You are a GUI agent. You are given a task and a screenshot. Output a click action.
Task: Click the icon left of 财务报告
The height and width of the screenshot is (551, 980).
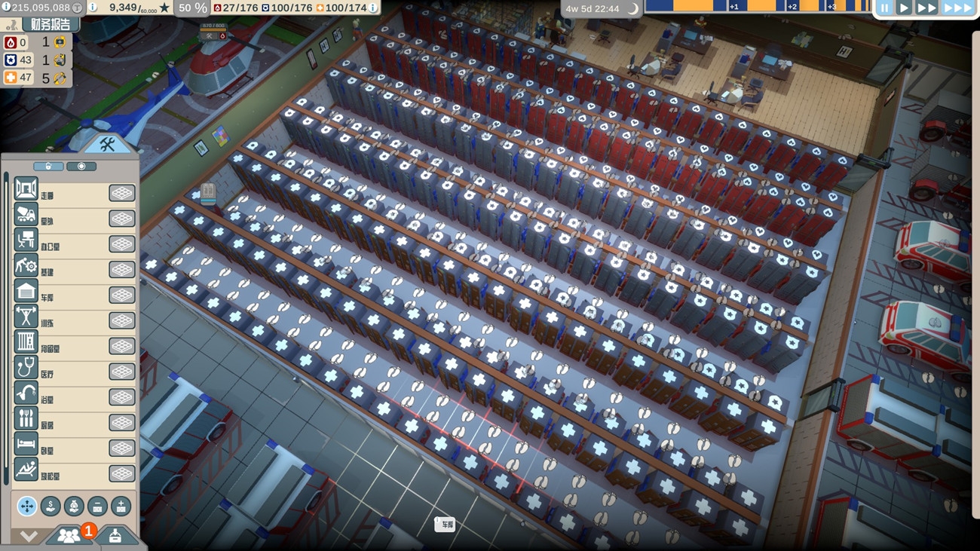click(x=11, y=25)
